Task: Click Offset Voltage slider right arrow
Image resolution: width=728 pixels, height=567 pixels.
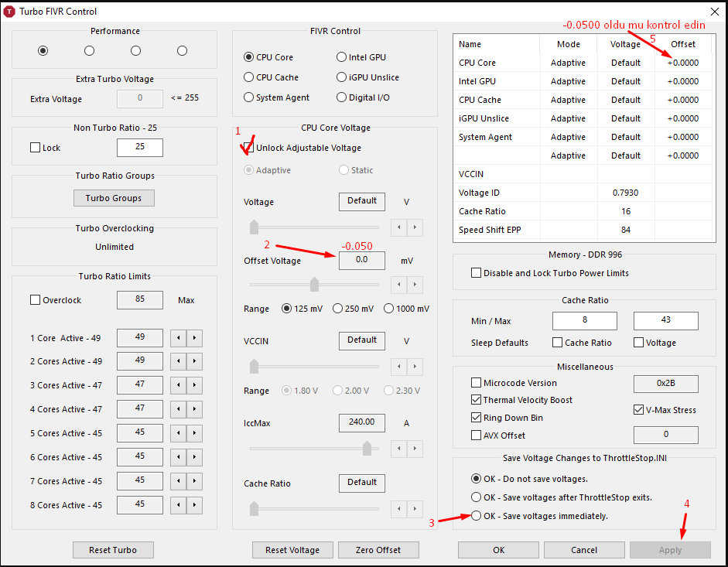Action: point(415,284)
